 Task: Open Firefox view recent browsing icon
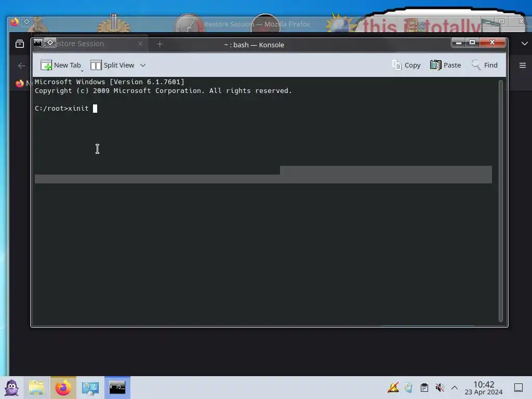coord(20,44)
